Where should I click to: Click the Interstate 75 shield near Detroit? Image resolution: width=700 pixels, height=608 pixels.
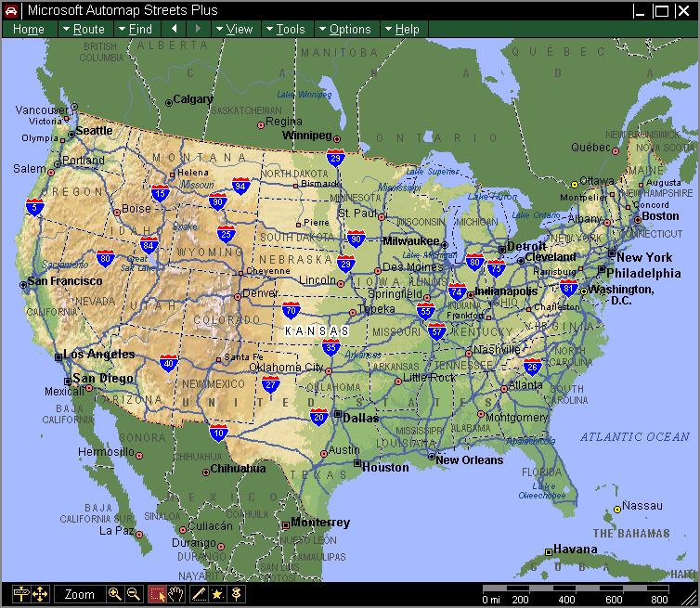[x=496, y=269]
